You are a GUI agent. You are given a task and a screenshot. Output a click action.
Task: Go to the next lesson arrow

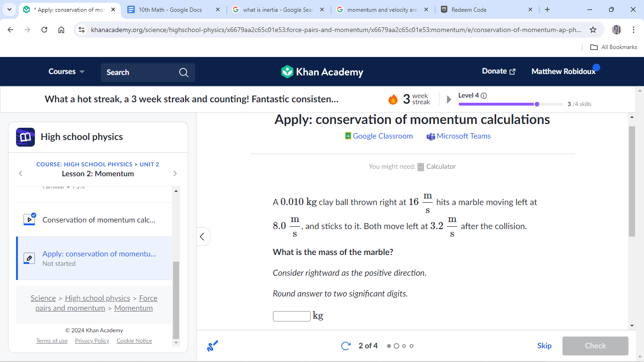point(175,173)
